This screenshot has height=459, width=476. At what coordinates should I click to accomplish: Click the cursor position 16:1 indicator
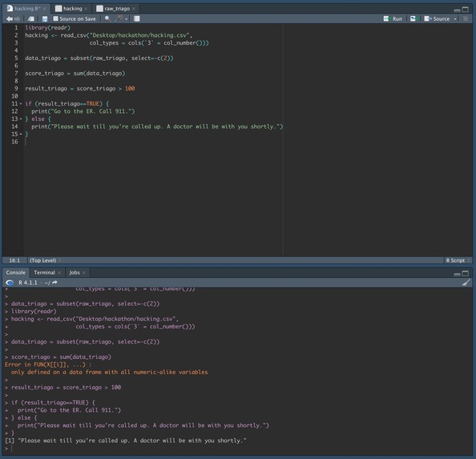(x=14, y=260)
